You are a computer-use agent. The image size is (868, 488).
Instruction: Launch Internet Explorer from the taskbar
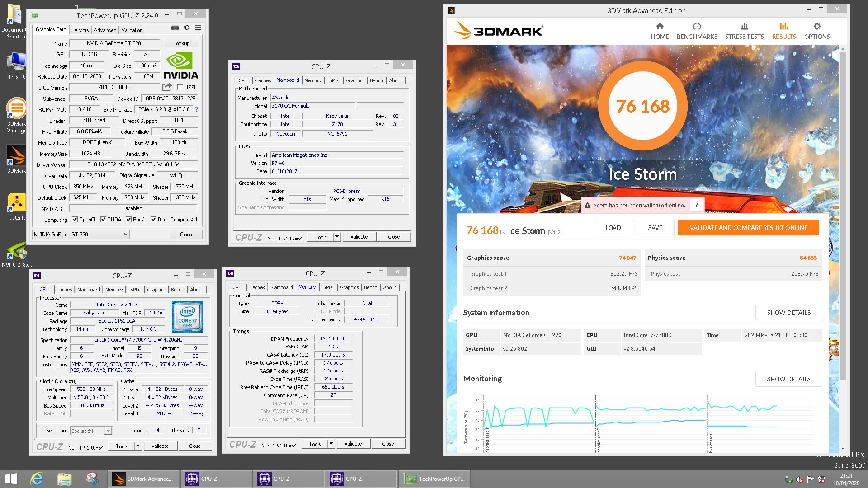point(37,479)
